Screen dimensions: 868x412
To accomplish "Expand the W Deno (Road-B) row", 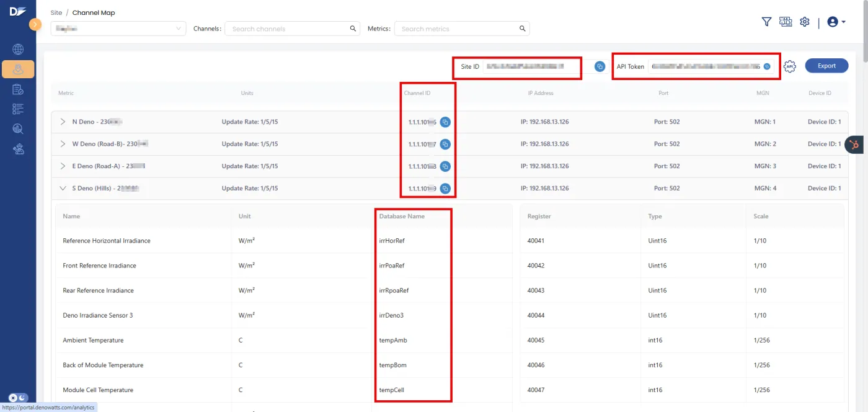I will (x=63, y=144).
